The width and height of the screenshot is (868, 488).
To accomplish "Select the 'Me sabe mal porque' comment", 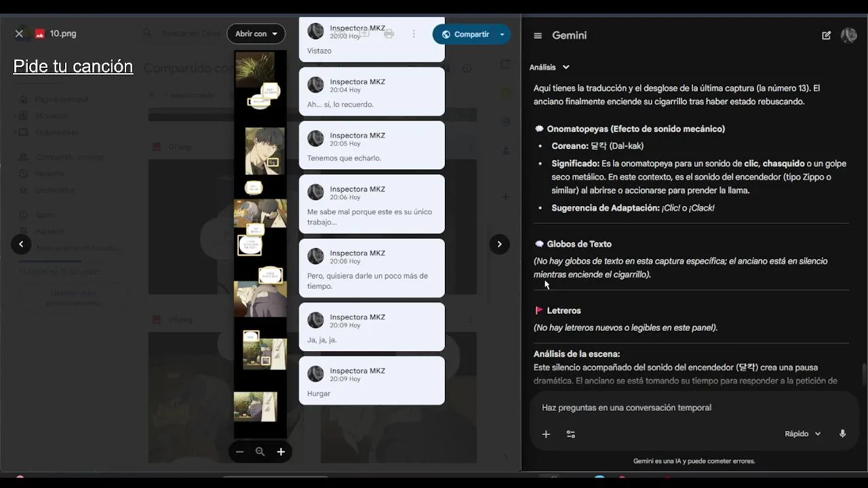I will click(x=372, y=204).
